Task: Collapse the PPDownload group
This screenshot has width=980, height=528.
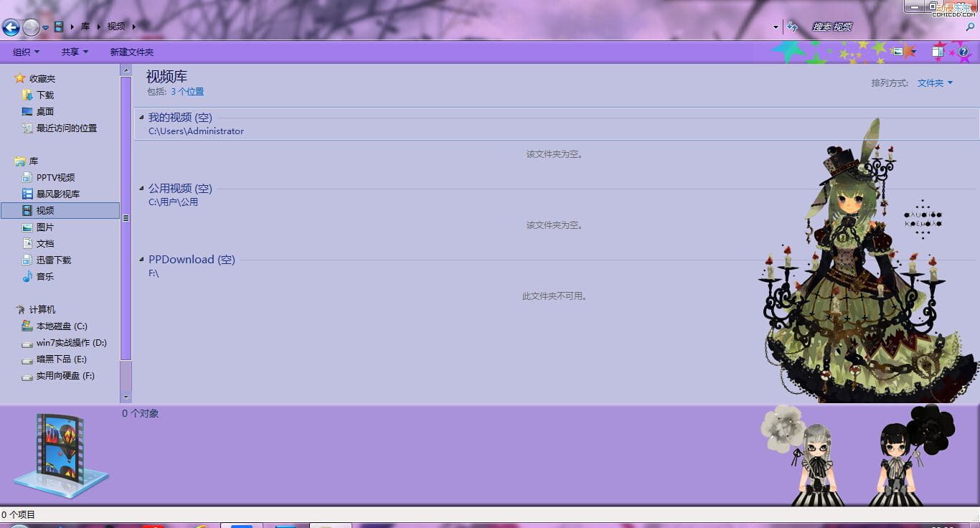Action: (141, 260)
